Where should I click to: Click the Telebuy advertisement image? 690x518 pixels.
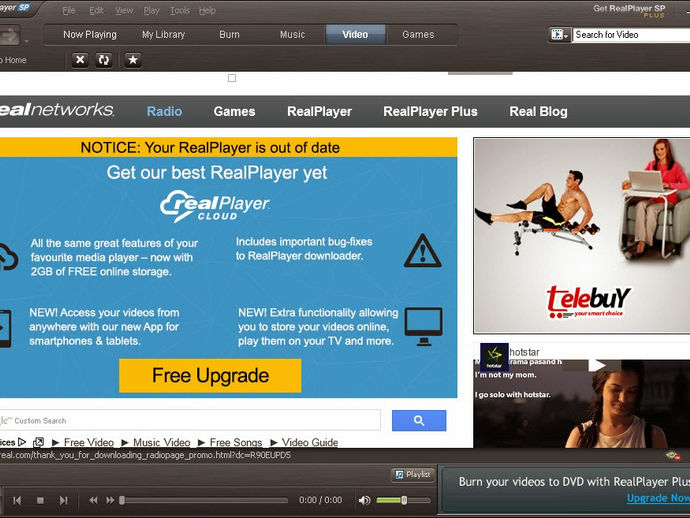click(582, 235)
